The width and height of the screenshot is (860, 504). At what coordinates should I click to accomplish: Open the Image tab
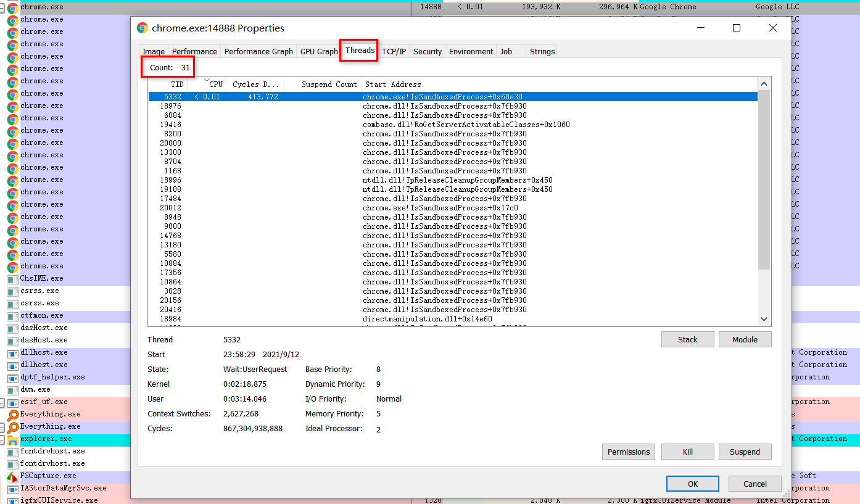click(154, 52)
